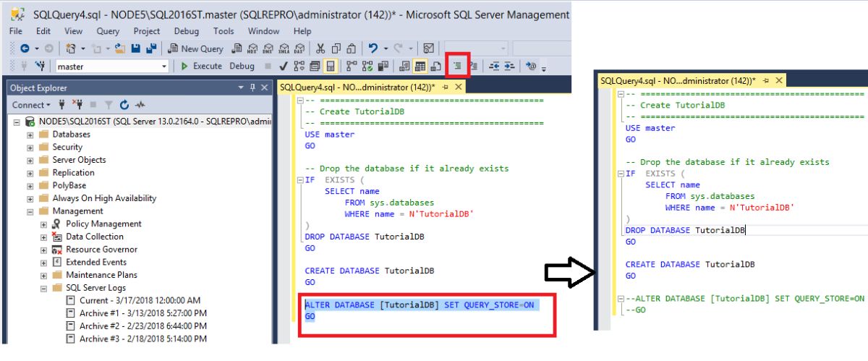Open a new Database Engine Query icon
Viewport: 868px width, 361px height.
coord(237,48)
